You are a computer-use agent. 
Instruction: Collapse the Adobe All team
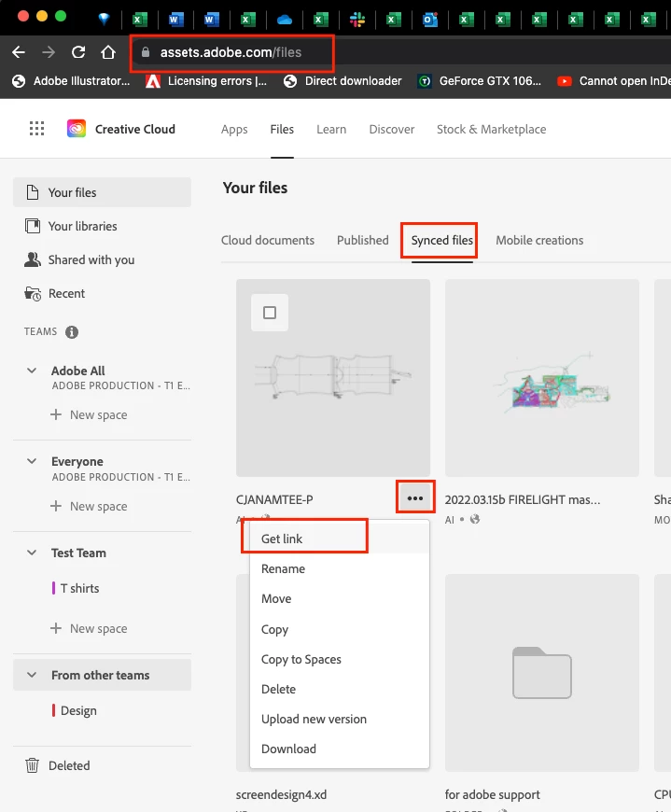point(32,371)
